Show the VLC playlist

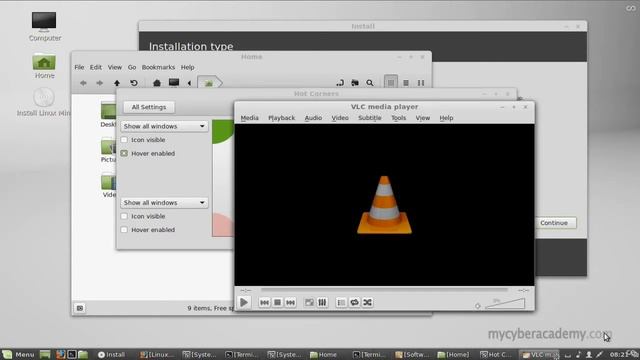click(341, 302)
